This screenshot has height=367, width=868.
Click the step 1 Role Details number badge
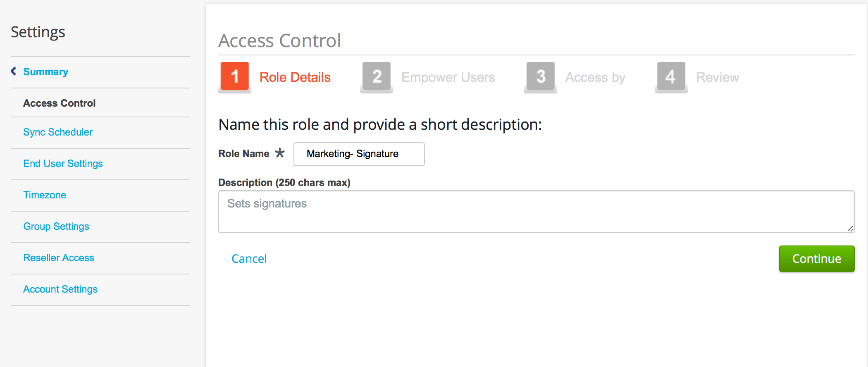pos(235,76)
